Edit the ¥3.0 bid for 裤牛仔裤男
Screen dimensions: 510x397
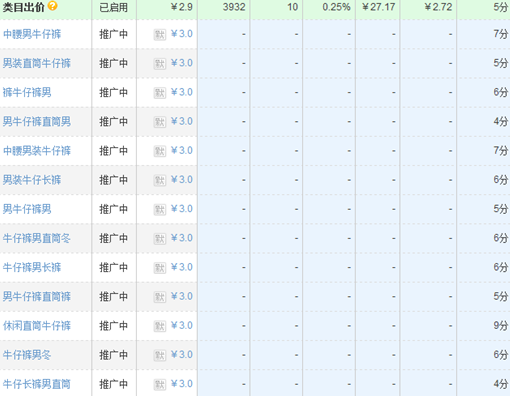click(182, 92)
